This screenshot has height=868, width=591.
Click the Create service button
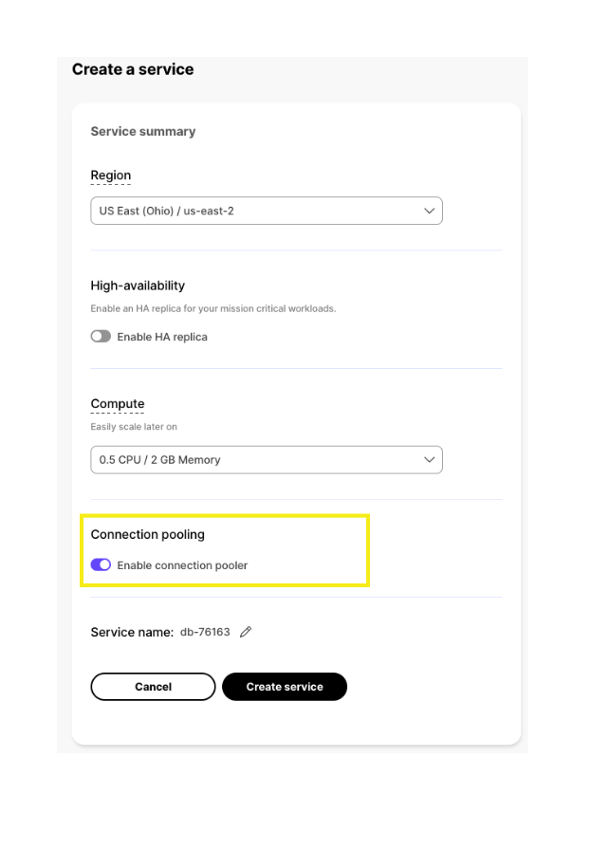pos(285,687)
